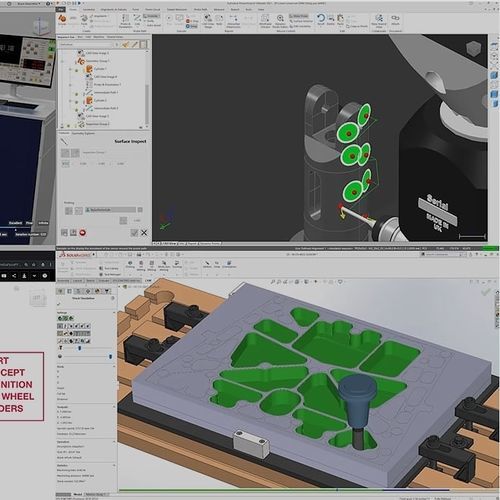Click first manager tab icon in SolidWorks side panel

coord(60,291)
